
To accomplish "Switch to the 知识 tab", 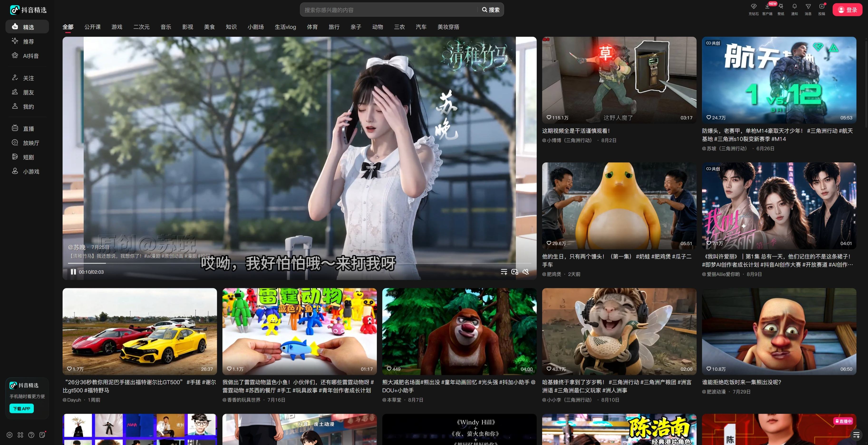I will (231, 27).
